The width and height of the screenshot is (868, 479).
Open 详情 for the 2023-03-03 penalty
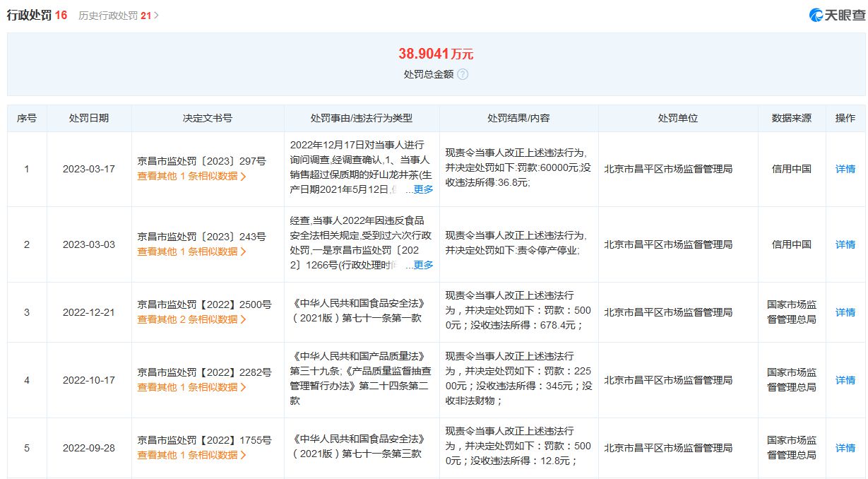(845, 244)
